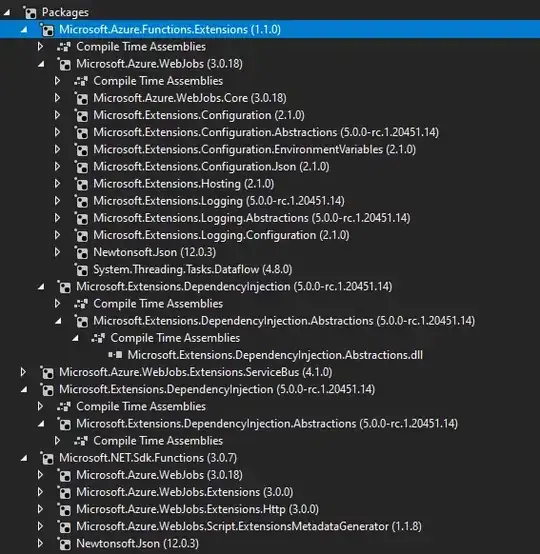Expand Microsoft.Extensions.Configuration (2.1.0)
Screen dimensions: 540x554
(x=57, y=115)
